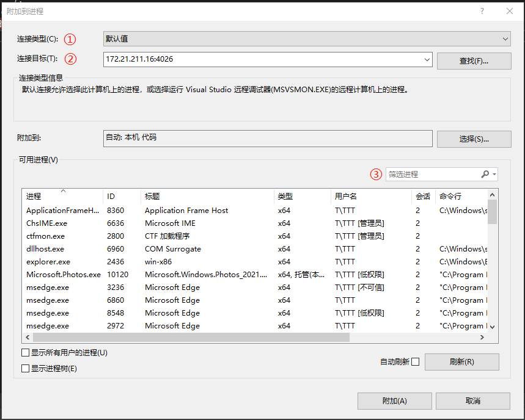
Task: Click the sort arrow above 进程 column
Action: pyautogui.click(x=64, y=191)
